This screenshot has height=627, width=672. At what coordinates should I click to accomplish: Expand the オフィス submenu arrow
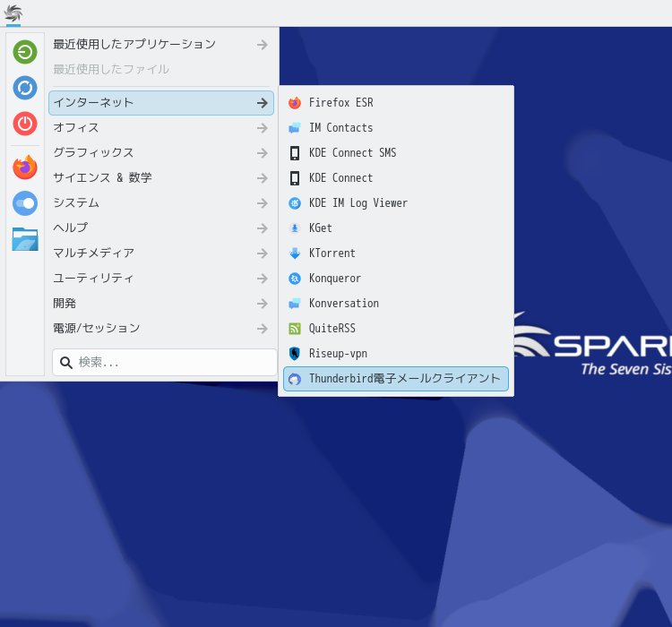[263, 128]
